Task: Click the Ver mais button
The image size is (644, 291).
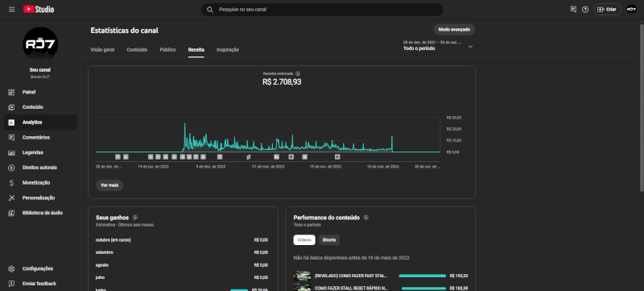Action: 109,185
